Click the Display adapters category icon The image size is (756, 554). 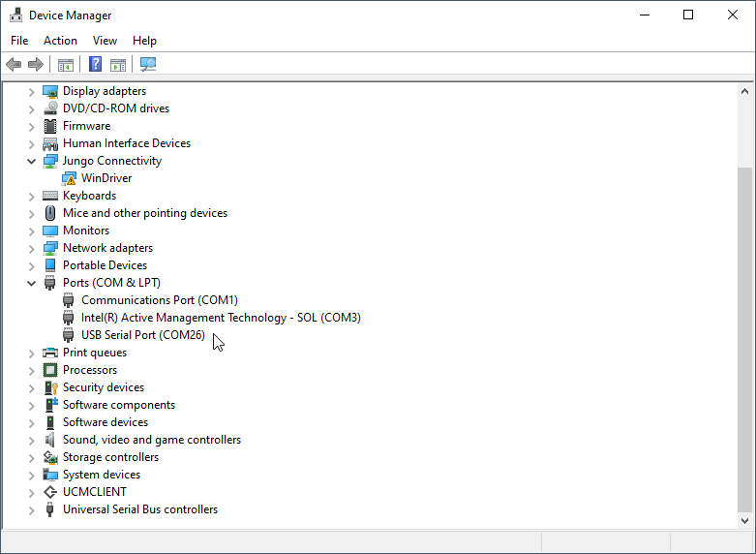click(50, 91)
